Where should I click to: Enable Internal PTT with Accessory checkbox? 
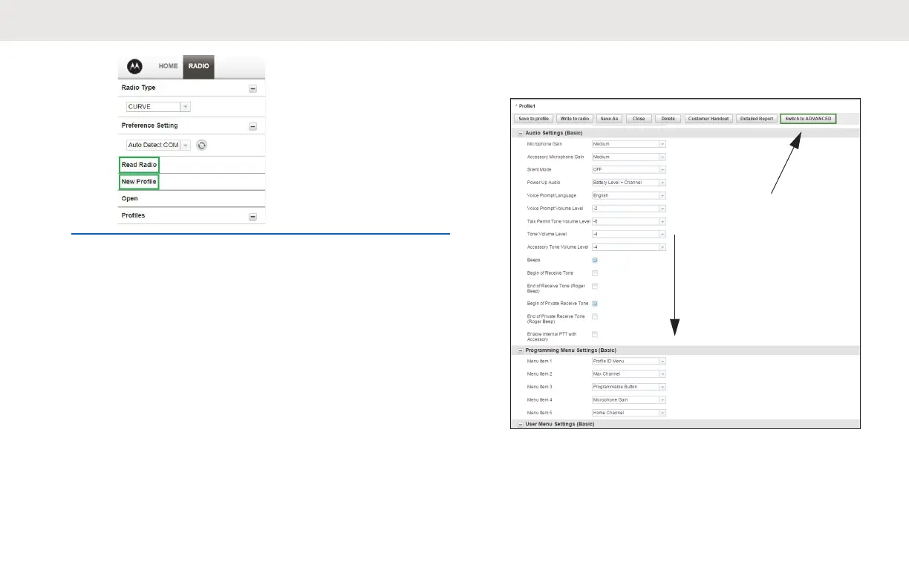pyautogui.click(x=595, y=334)
